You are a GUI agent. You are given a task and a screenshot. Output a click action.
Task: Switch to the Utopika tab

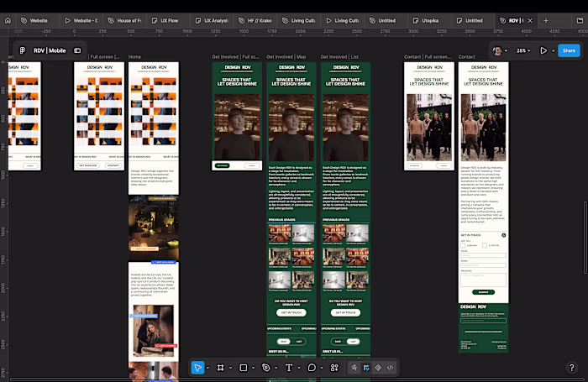[426, 21]
